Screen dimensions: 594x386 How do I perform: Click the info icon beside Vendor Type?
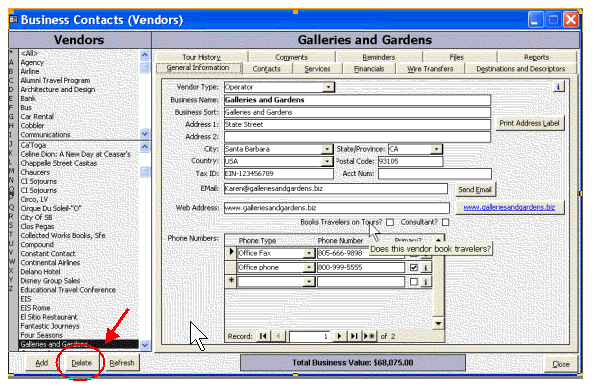tap(558, 86)
